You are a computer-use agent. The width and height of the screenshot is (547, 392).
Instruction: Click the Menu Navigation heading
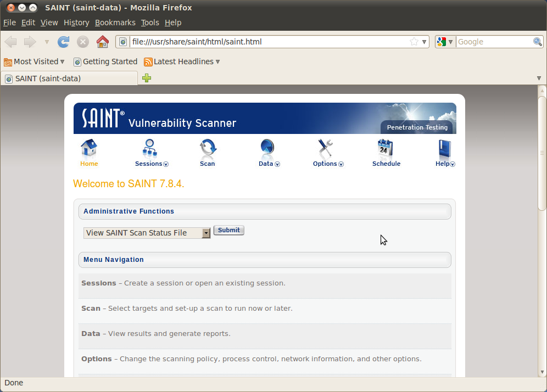[x=113, y=260]
